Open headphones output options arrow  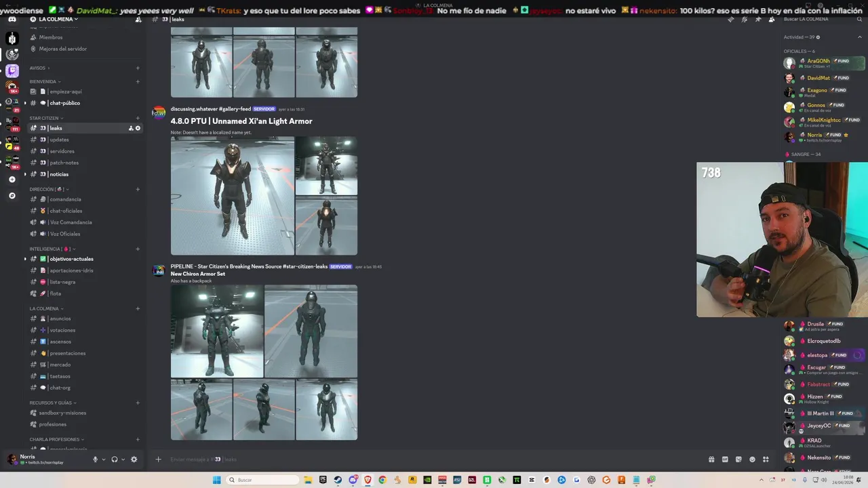pos(123,460)
